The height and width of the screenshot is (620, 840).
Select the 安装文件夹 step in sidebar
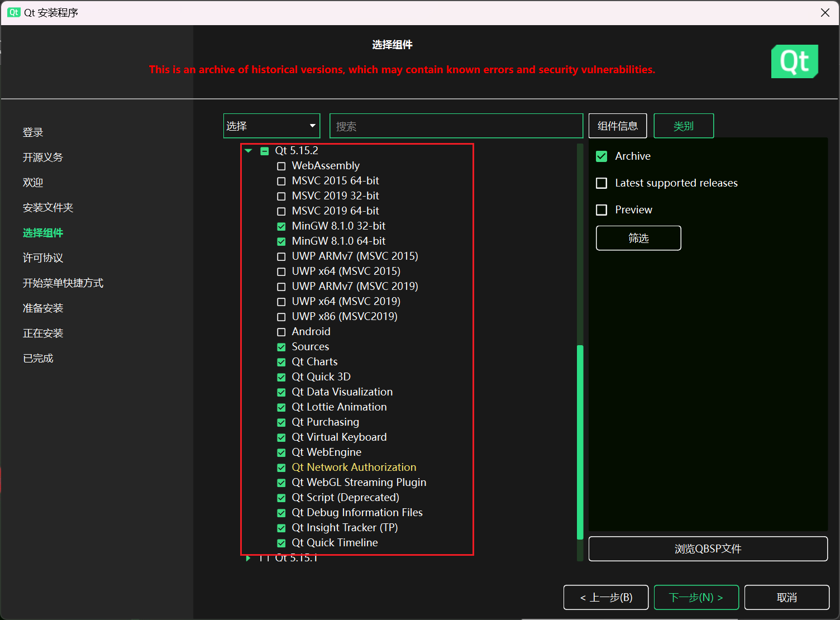coord(48,208)
